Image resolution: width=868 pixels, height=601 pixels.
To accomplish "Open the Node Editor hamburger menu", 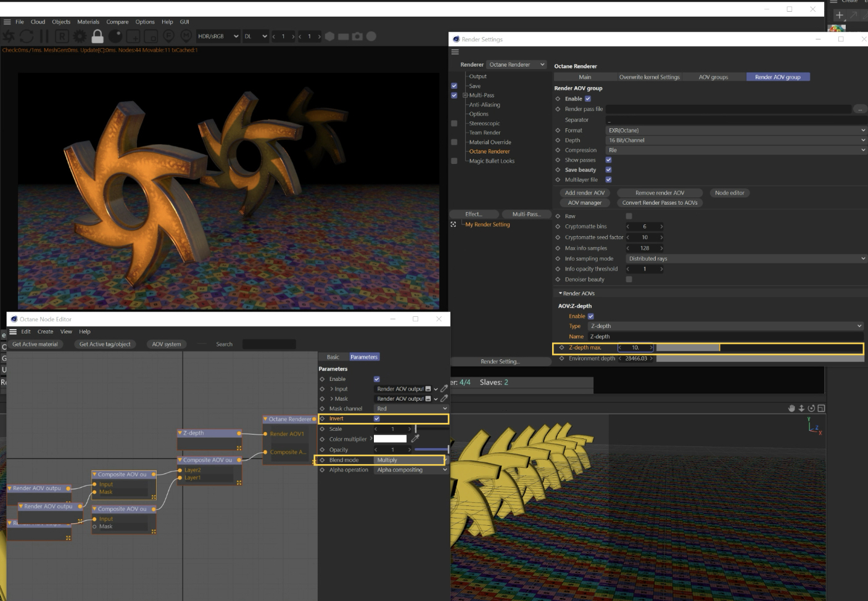I will click(x=13, y=332).
